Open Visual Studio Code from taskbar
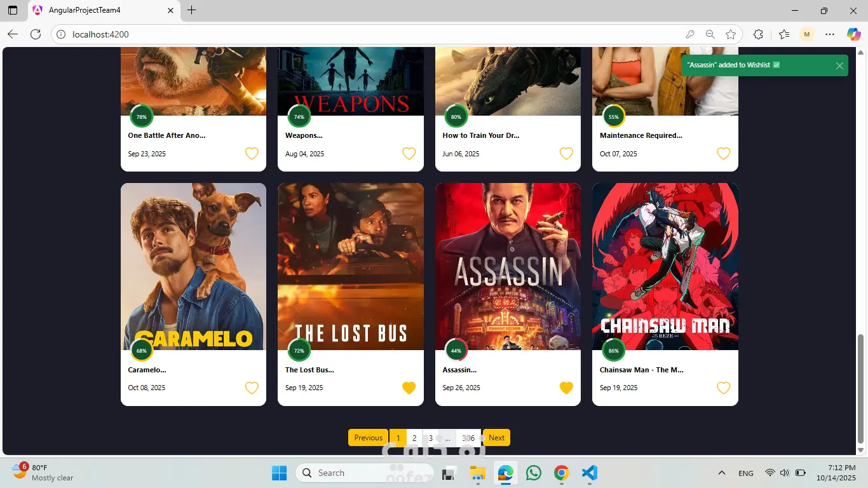Image resolution: width=868 pixels, height=488 pixels. pos(590,473)
